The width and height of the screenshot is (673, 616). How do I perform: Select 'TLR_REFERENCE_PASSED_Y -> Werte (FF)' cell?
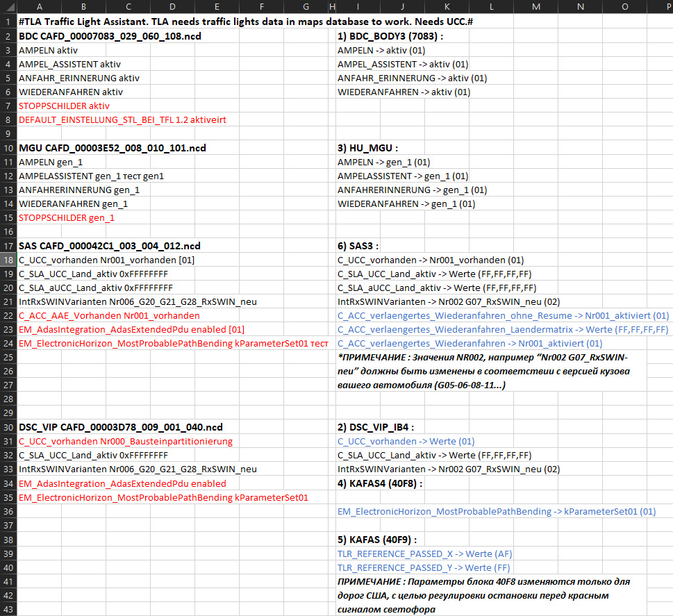point(424,567)
